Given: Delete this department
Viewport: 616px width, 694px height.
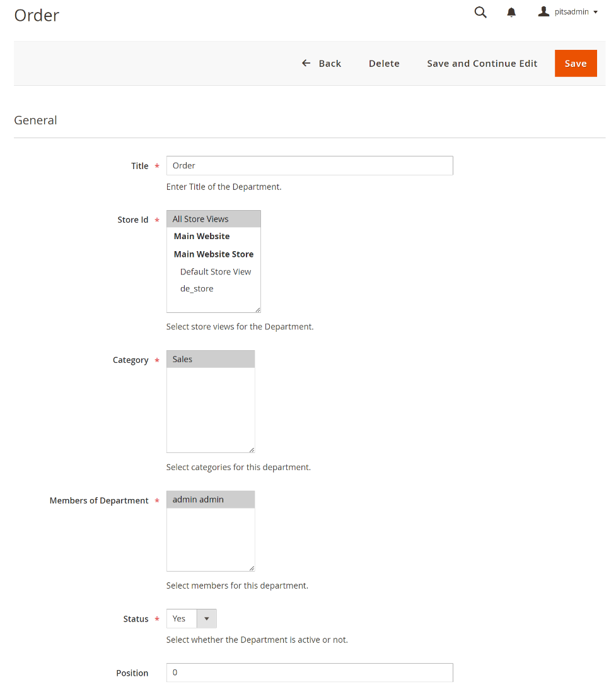Looking at the screenshot, I should (x=384, y=63).
